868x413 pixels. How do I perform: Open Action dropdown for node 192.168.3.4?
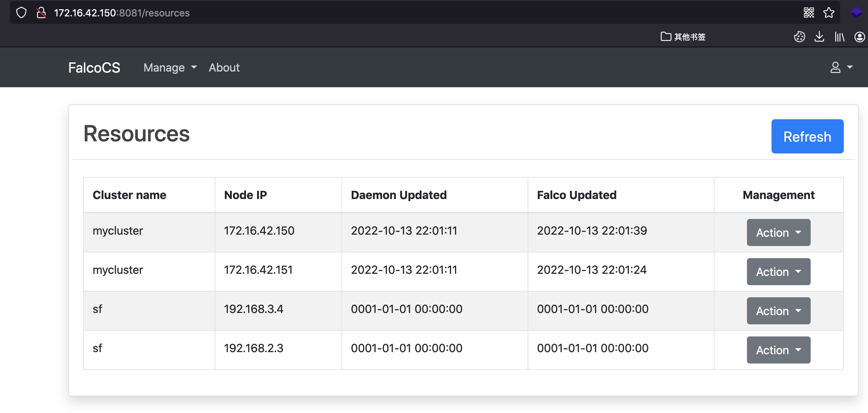(778, 311)
